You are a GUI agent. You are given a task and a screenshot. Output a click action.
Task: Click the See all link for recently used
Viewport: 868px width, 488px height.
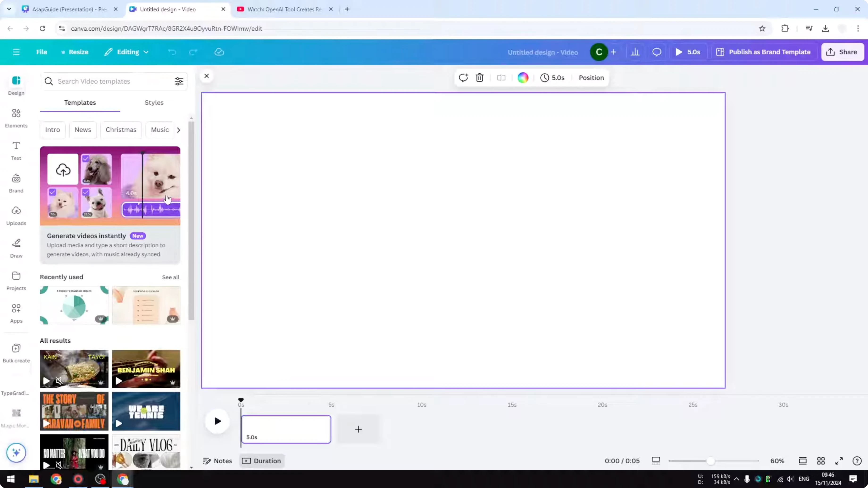171,277
